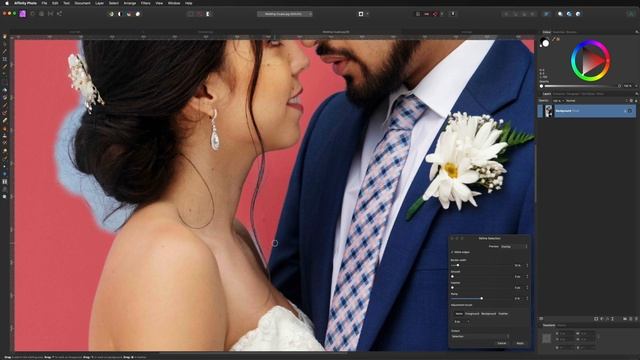Click the lock icon on the Background layer
This screenshot has height=360, width=640.
click(624, 111)
